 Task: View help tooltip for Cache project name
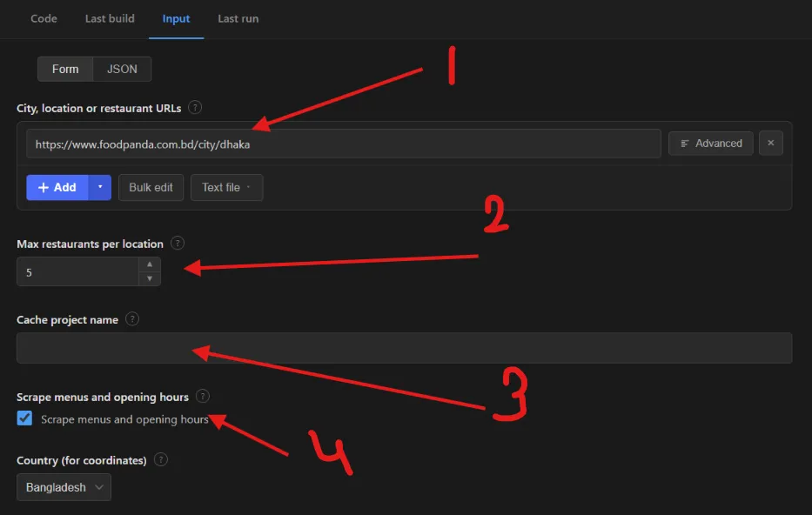click(132, 319)
